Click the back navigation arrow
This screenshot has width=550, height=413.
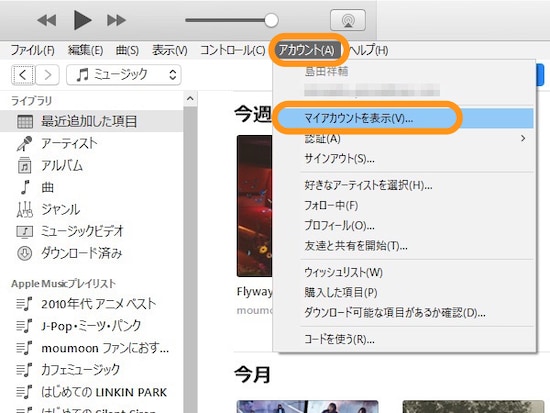(23, 75)
